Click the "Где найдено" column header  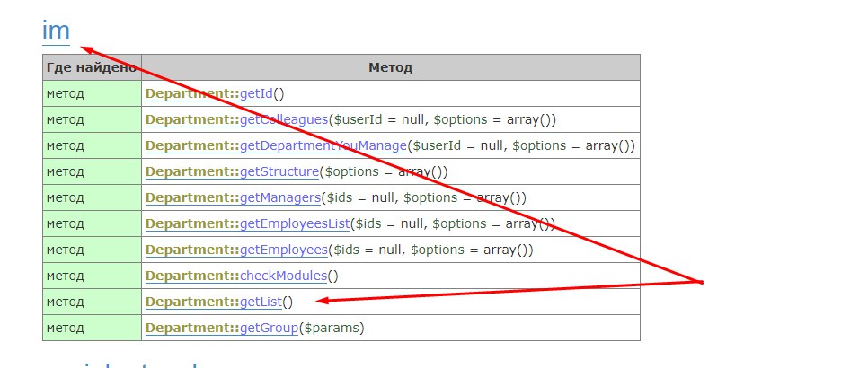(92, 67)
